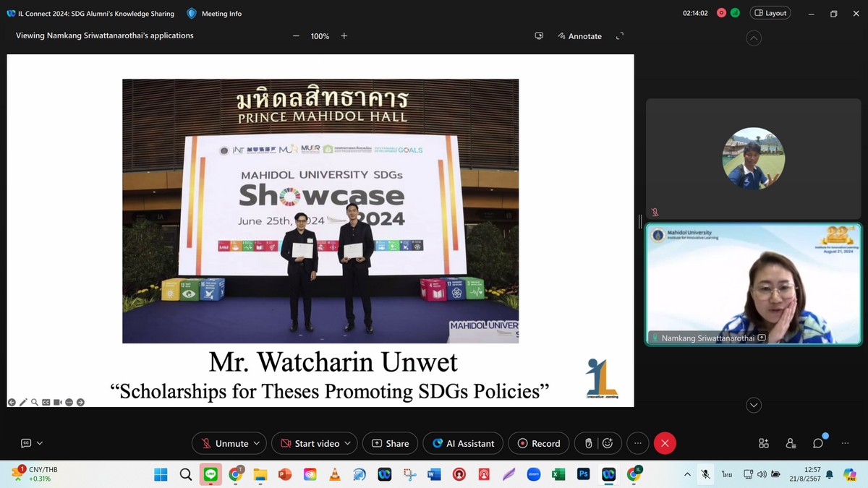Expand the audio options arrow next to Unmute
The height and width of the screenshot is (488, 868).
tap(257, 443)
